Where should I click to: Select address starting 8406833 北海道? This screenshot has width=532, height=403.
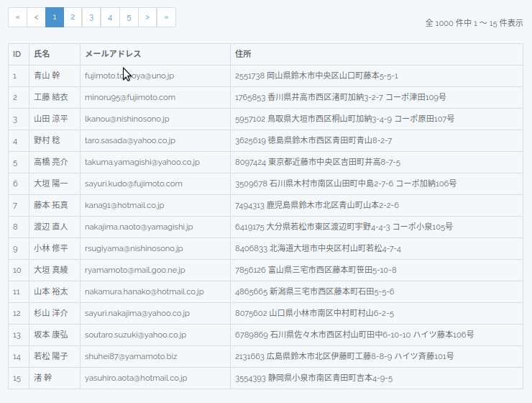318,248
